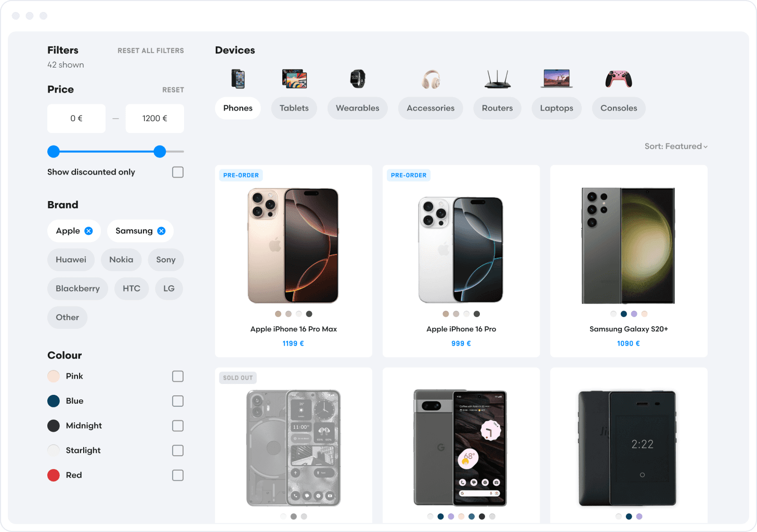Click the 1090 € price
Image resolution: width=757 pixels, height=532 pixels.
(x=629, y=343)
